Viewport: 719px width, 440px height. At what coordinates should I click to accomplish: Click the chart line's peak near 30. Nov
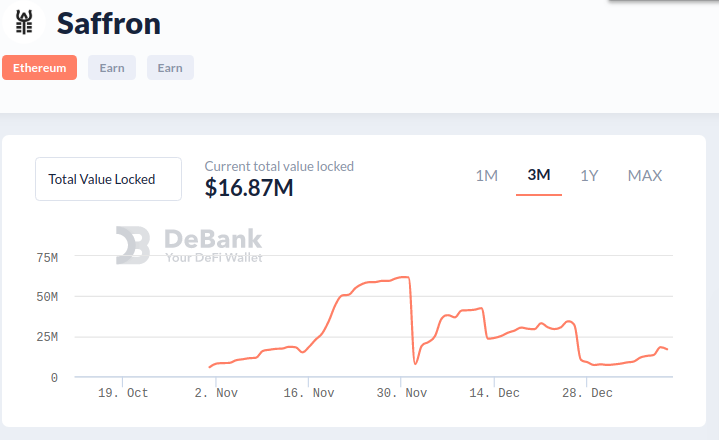[x=404, y=277]
